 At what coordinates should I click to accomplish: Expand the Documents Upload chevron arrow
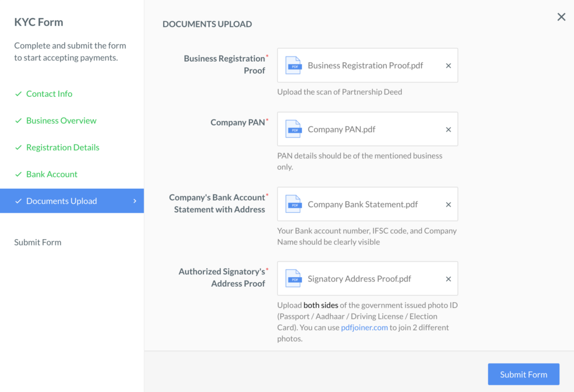(135, 200)
